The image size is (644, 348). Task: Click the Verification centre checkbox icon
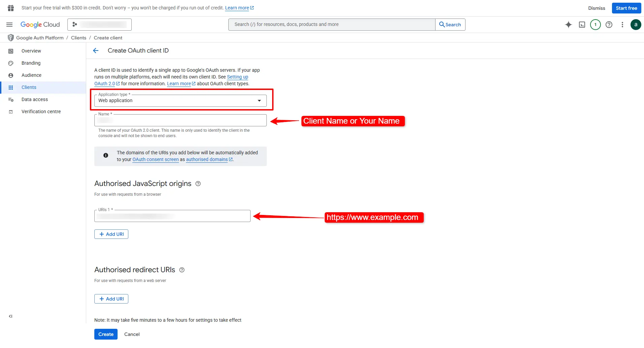tap(11, 112)
